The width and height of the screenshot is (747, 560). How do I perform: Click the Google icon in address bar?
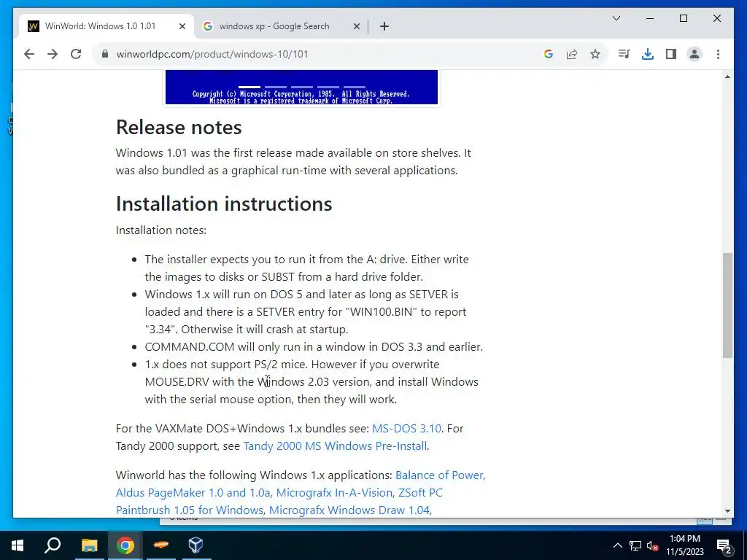click(x=549, y=54)
